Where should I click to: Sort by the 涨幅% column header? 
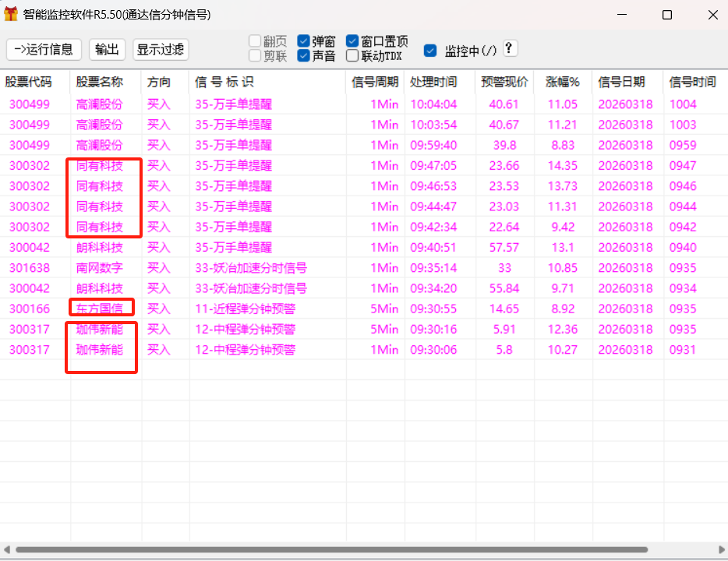point(563,81)
